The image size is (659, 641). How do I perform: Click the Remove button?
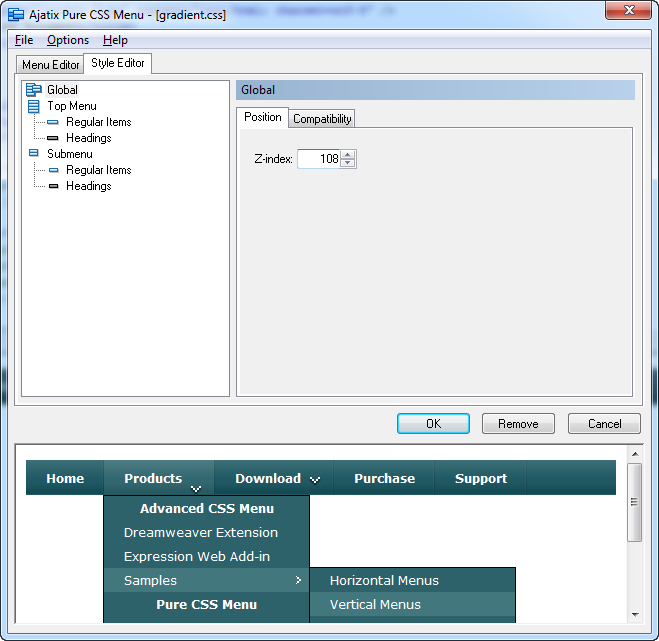(518, 423)
